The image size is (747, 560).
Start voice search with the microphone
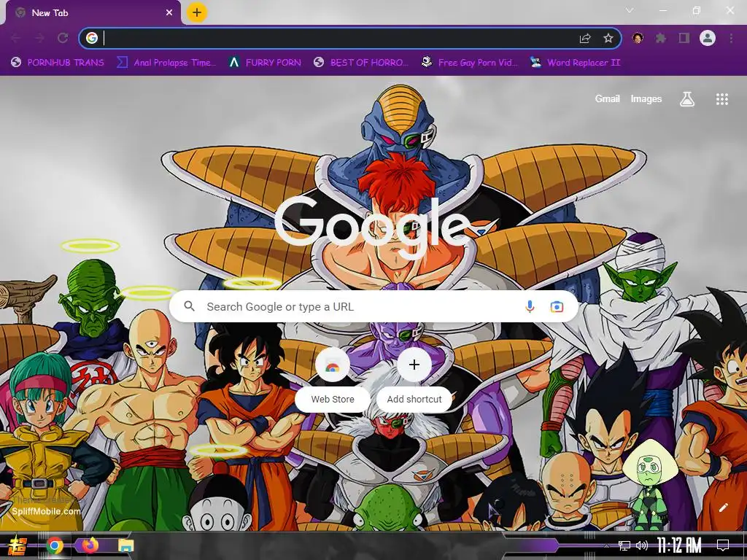point(530,307)
